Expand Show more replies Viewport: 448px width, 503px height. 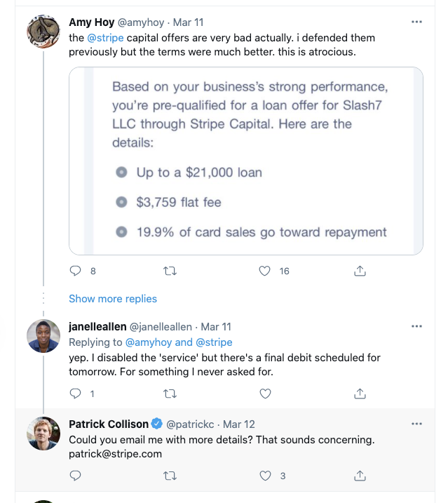(113, 299)
